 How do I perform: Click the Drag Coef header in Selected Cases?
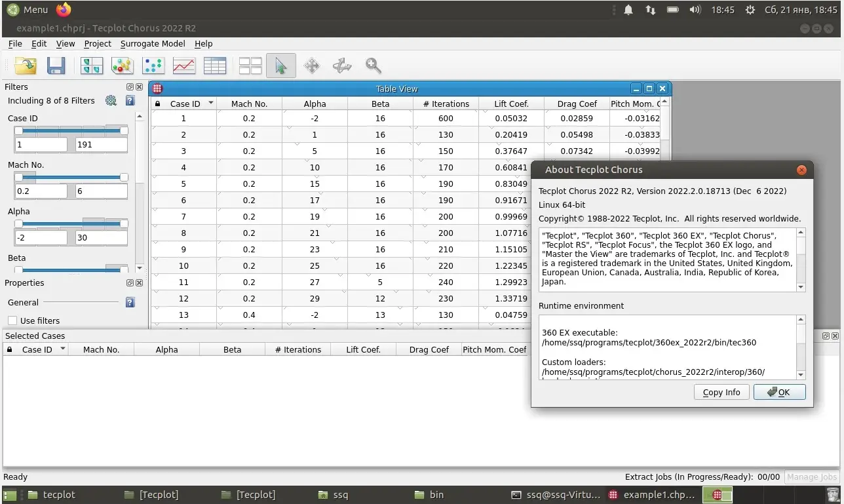pyautogui.click(x=429, y=349)
